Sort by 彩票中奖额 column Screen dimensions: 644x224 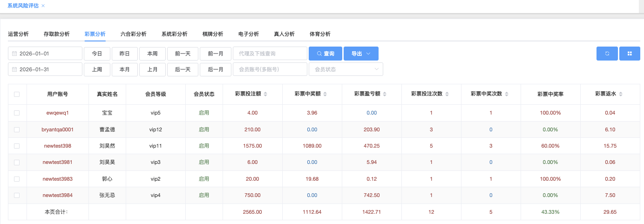325,94
